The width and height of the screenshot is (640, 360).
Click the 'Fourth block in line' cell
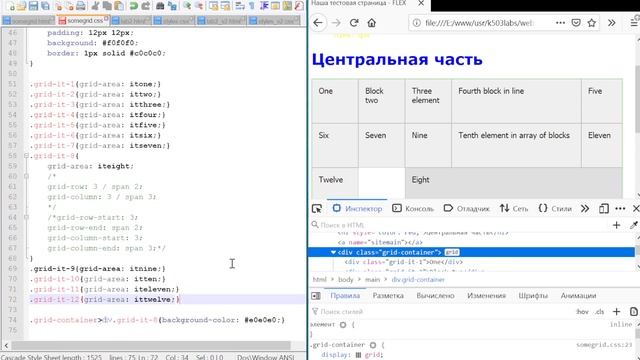click(516, 101)
